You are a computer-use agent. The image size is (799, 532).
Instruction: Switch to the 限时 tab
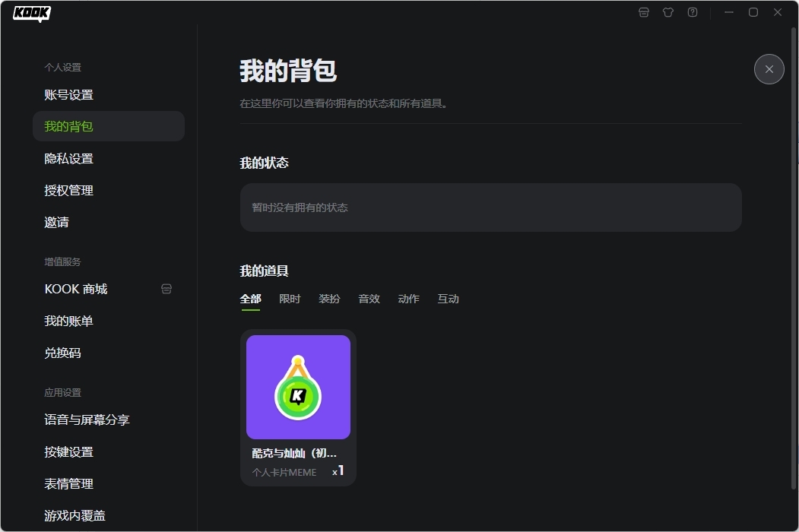[x=290, y=299]
